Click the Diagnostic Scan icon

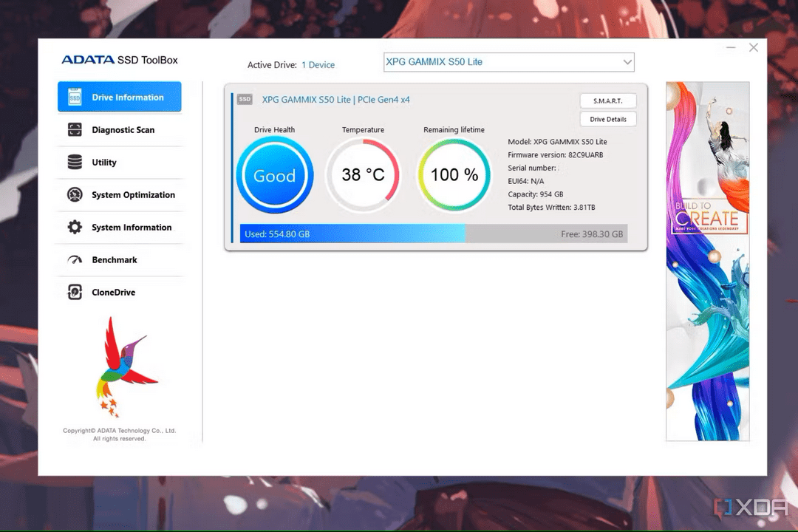point(75,130)
